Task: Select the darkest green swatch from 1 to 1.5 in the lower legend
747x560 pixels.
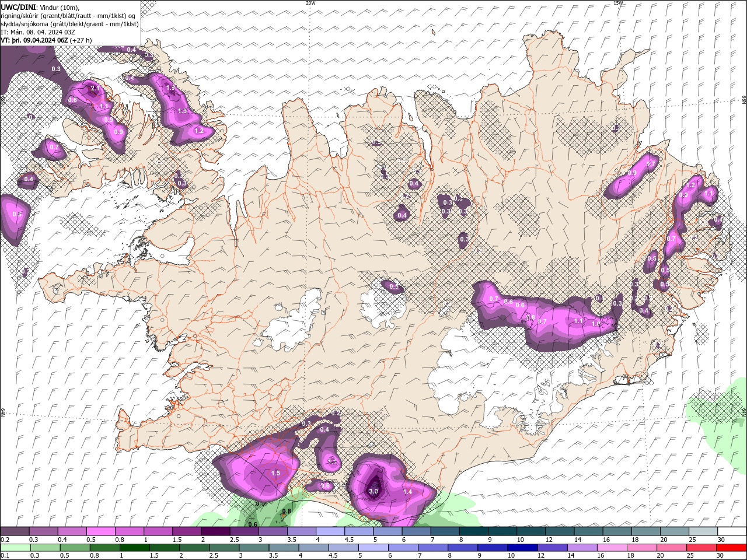Action: [x=134, y=548]
